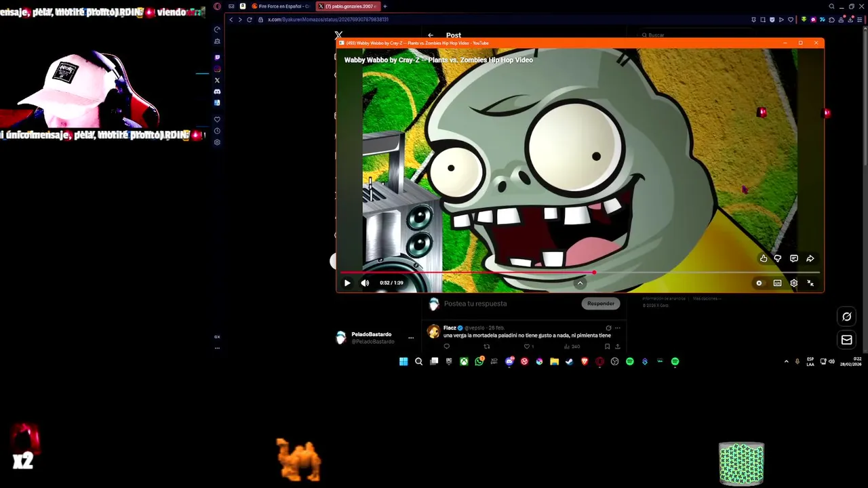Open Steam from the taskbar
This screenshot has width=868, height=488.
coord(570,362)
